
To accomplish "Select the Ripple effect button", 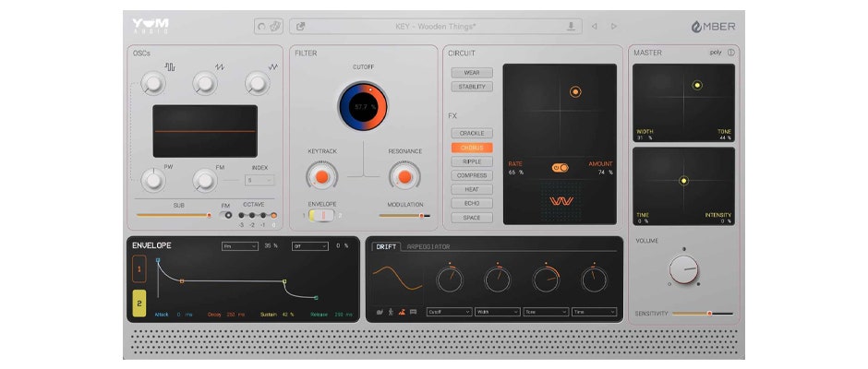I will click(472, 161).
